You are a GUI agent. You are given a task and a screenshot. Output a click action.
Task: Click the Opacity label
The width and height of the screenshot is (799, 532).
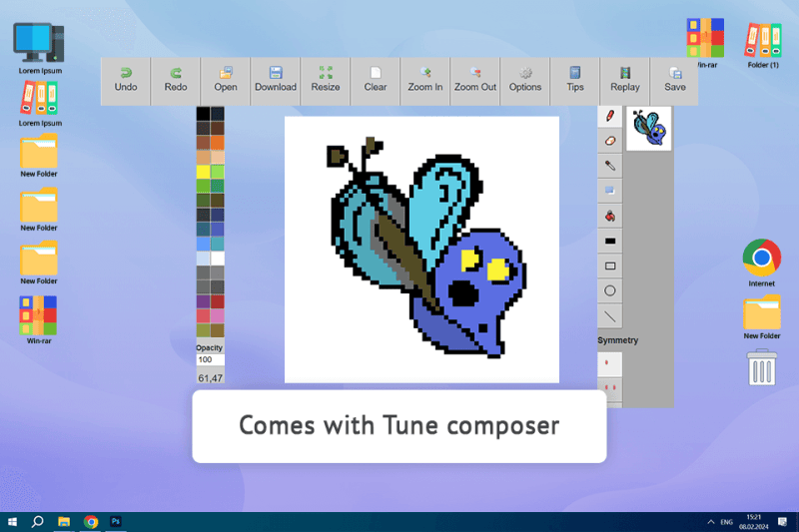click(209, 347)
